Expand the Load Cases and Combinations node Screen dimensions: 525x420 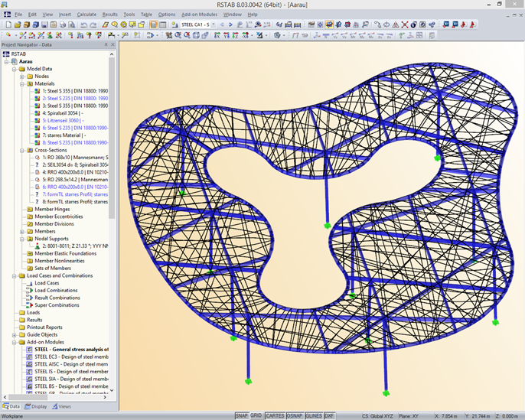13,275
